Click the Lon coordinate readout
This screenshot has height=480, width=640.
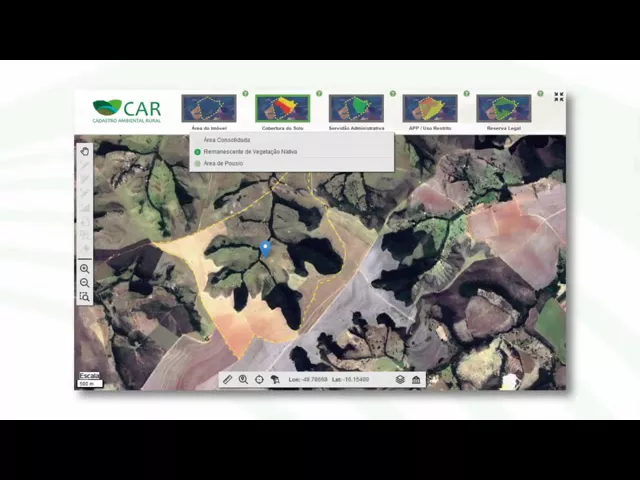click(308, 380)
